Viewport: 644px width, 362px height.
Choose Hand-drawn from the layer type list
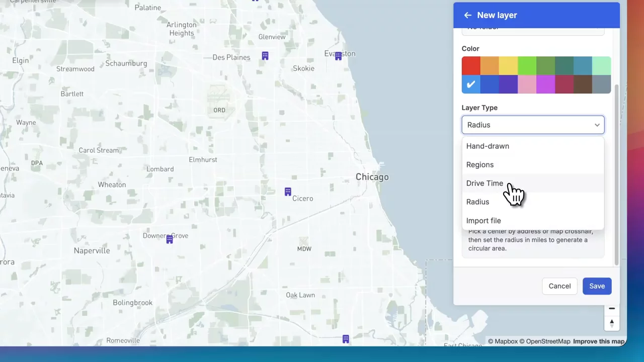pos(533,146)
